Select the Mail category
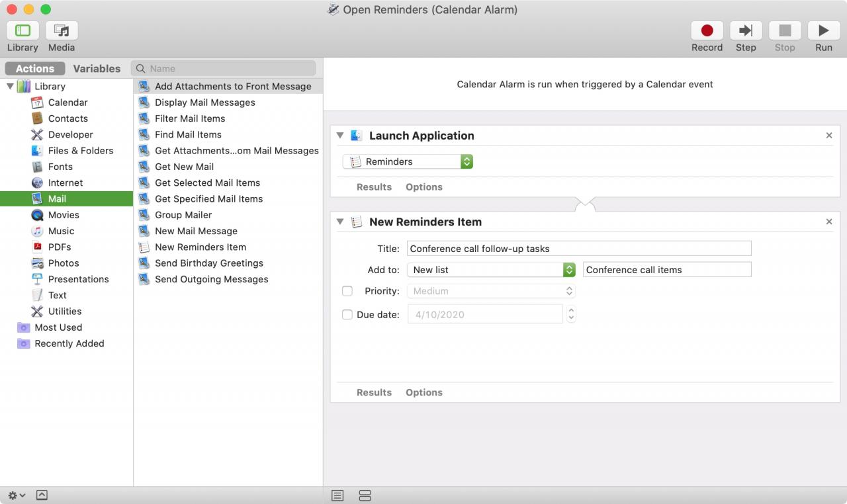The width and height of the screenshot is (847, 504). (x=66, y=198)
